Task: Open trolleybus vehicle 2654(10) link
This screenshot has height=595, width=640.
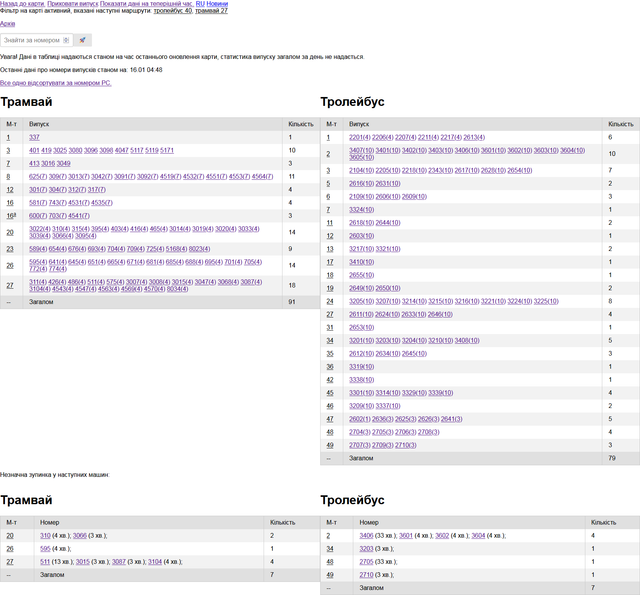Action: [x=520, y=171]
